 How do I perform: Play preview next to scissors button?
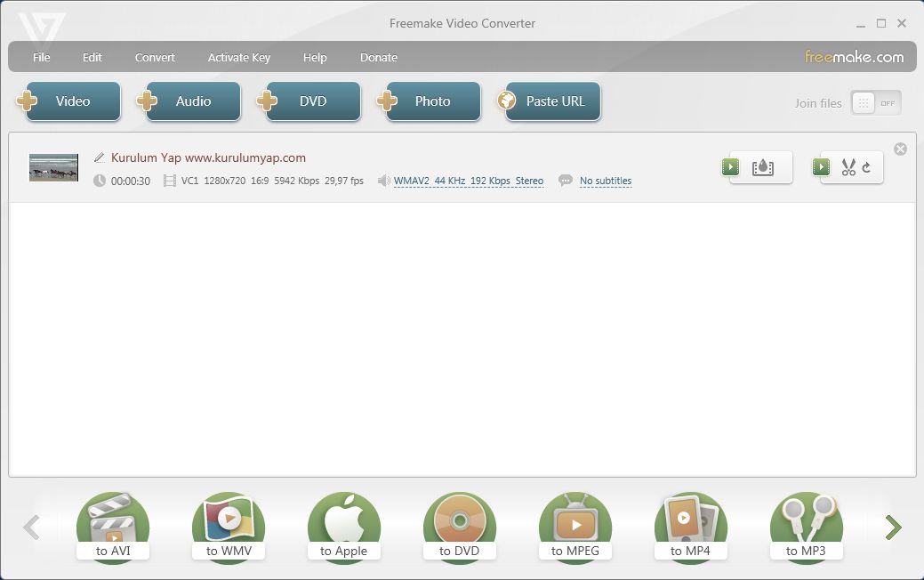coord(822,167)
